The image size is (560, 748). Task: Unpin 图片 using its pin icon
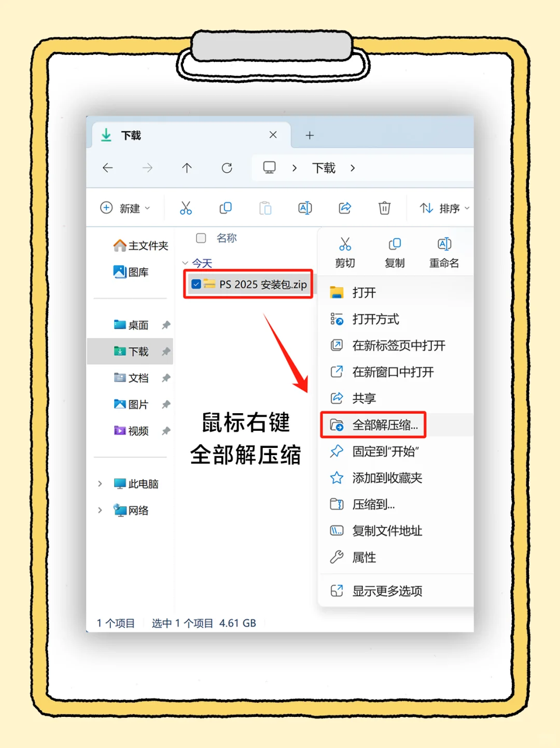pyautogui.click(x=166, y=404)
